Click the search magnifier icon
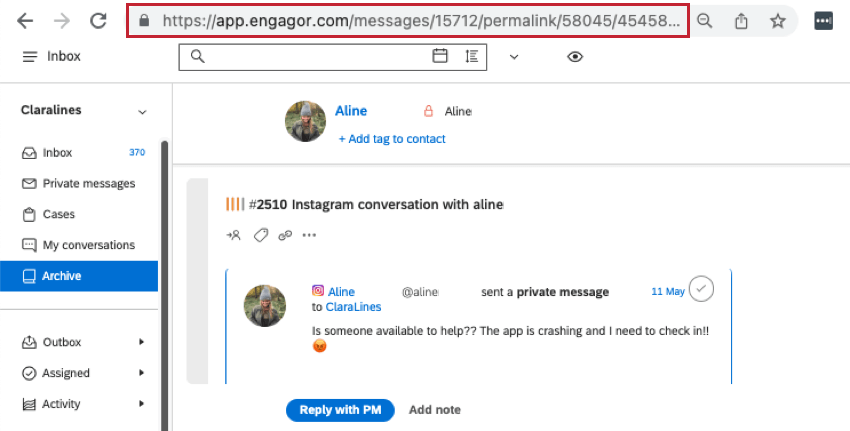Image resolution: width=850 pixels, height=431 pixels. tap(198, 56)
